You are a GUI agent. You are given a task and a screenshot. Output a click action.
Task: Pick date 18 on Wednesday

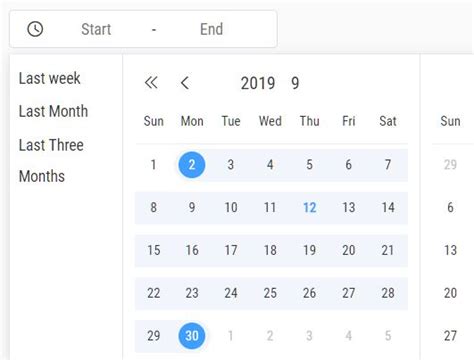click(x=270, y=250)
